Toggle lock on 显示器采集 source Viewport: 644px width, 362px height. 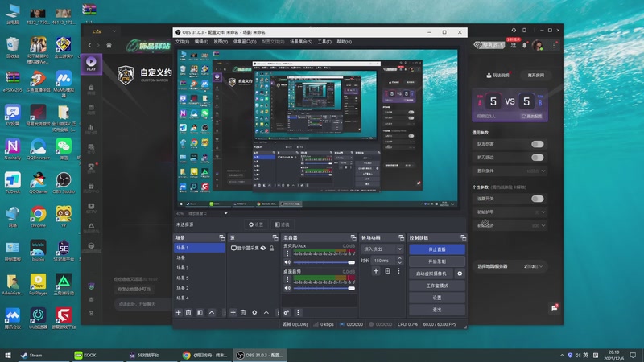tap(271, 249)
